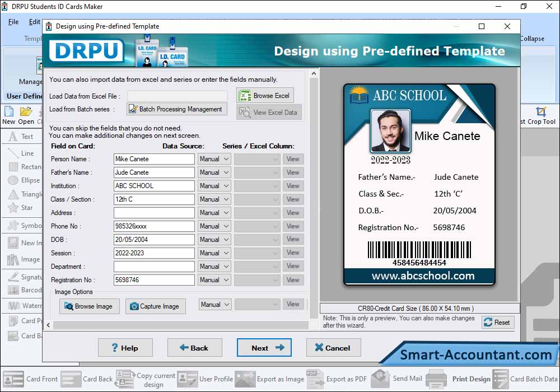Choose the Ellipse shape tool
The height and width of the screenshot is (392, 560).
tap(24, 180)
